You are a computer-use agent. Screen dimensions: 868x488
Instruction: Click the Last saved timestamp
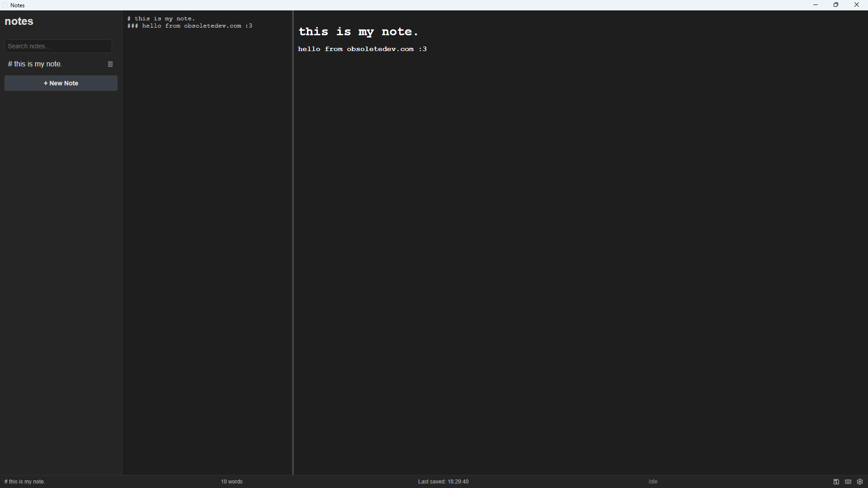(x=443, y=481)
